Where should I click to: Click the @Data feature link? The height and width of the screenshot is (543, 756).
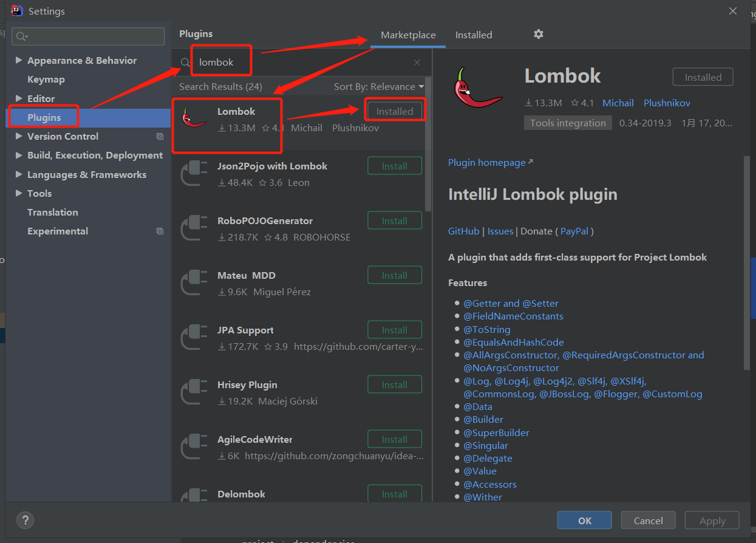pos(478,407)
